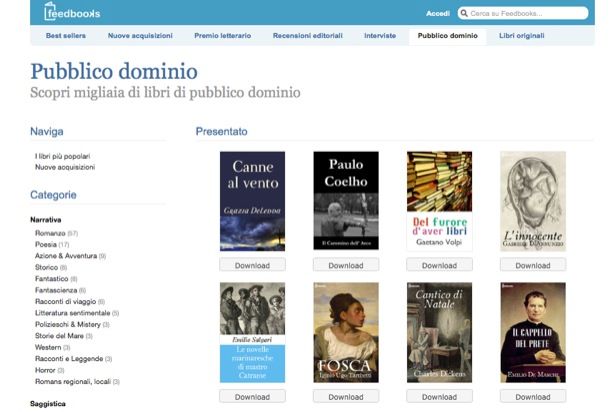
Task: Click the search magnifier icon
Action: (464, 13)
